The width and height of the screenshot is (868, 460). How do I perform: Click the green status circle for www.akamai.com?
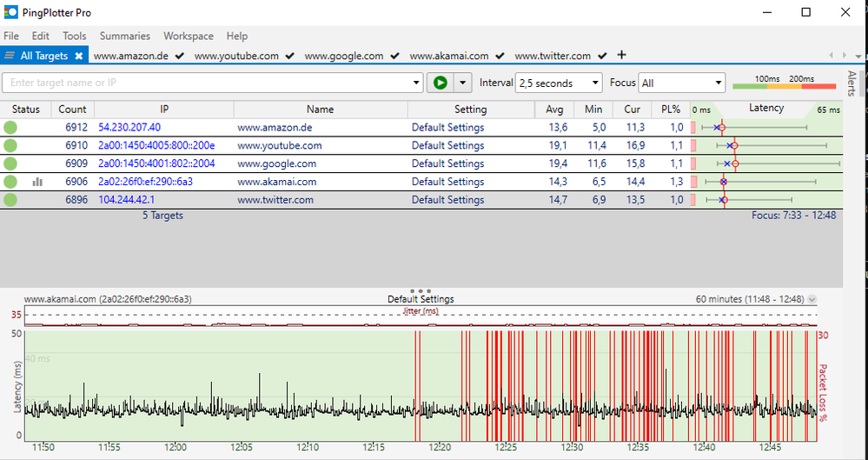point(10,182)
